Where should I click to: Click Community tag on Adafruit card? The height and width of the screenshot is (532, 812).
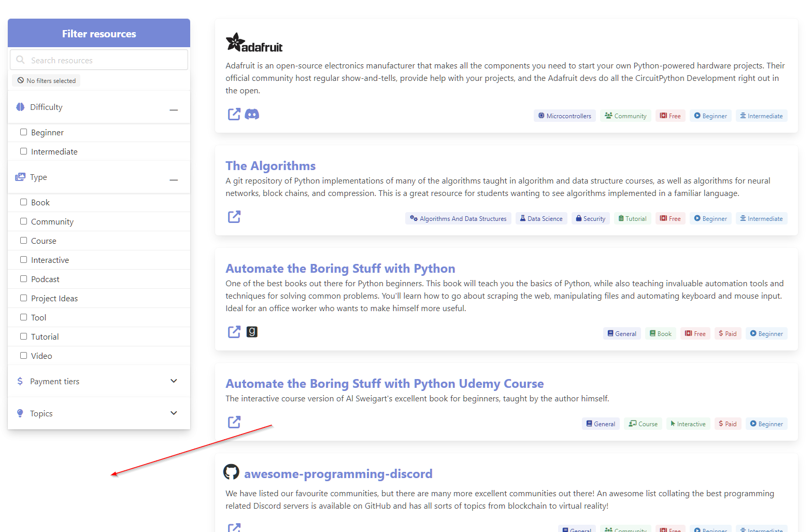point(625,116)
